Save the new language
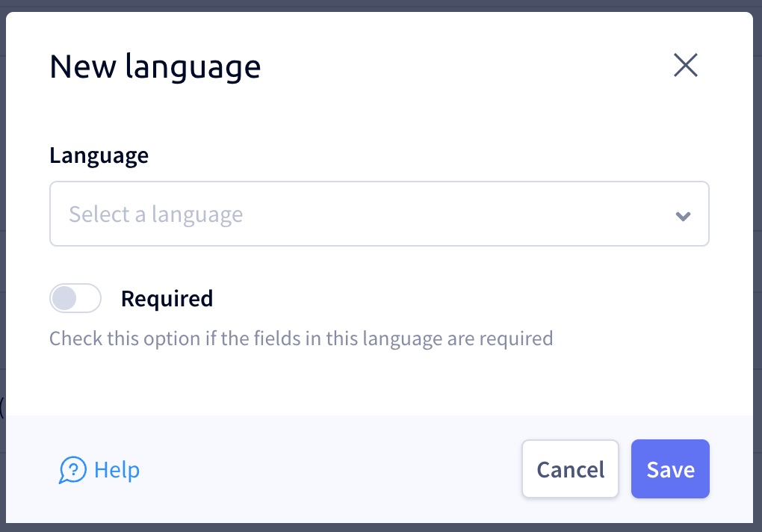Viewport: 762px width, 532px height. 670,468
